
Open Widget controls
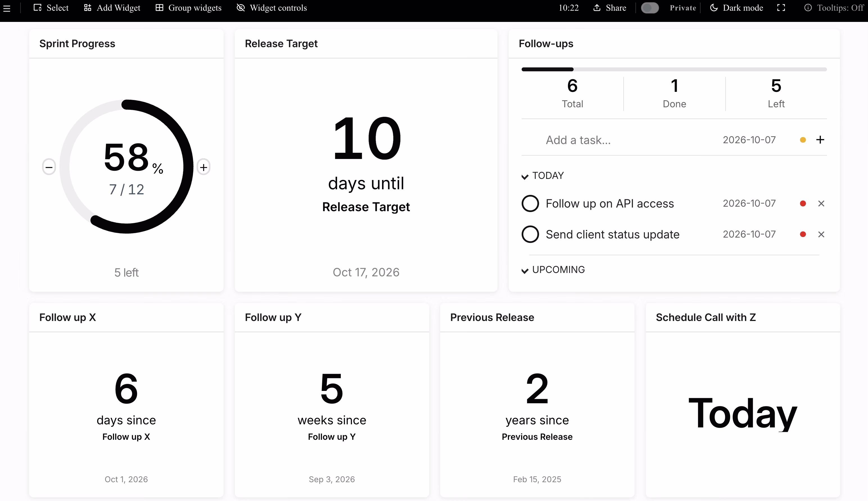(272, 8)
